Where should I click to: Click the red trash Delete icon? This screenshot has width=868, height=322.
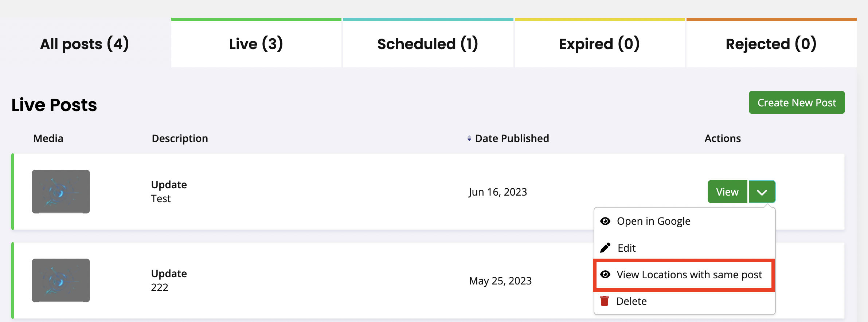point(605,301)
